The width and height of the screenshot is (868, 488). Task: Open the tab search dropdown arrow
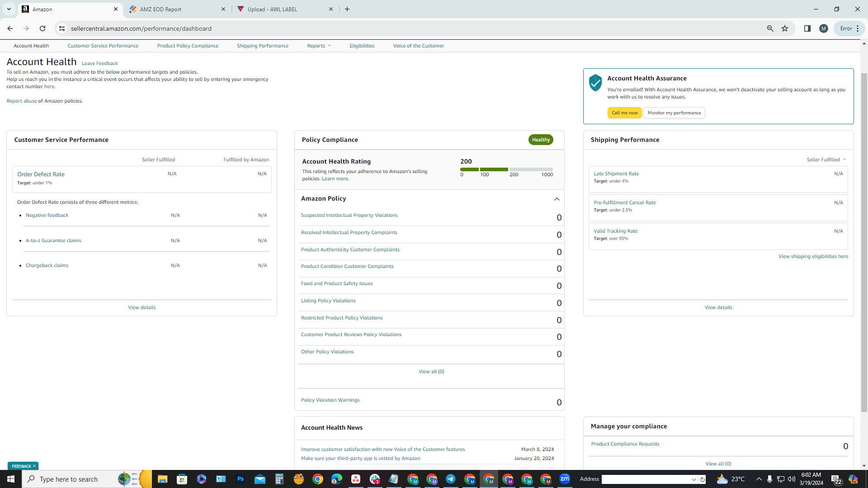[9, 9]
